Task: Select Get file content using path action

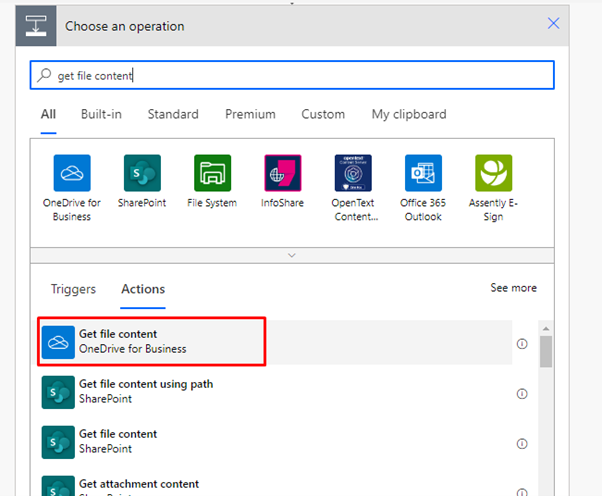Action: point(276,392)
